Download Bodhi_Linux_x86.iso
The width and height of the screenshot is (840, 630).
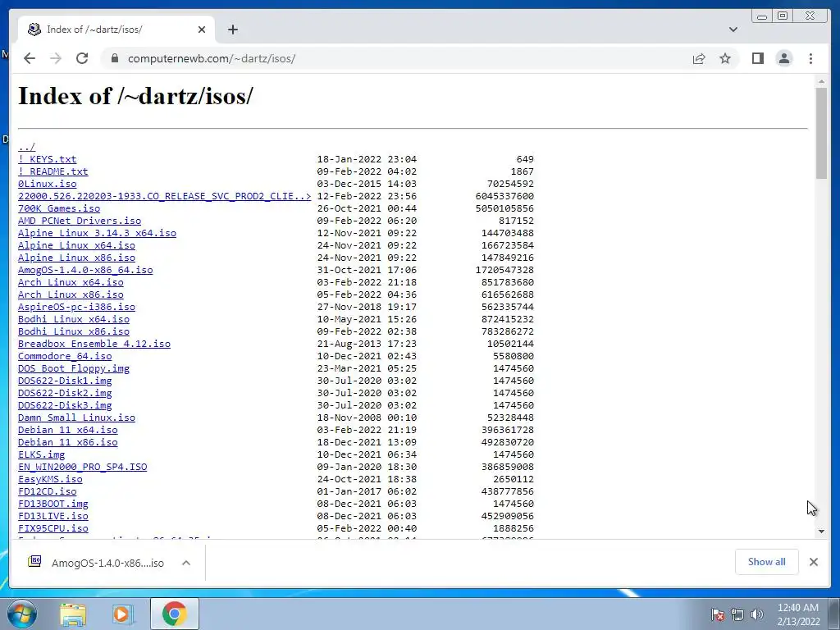click(x=73, y=331)
